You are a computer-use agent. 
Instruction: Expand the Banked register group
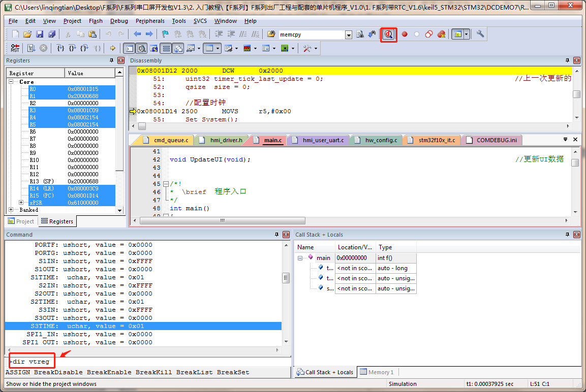12,210
